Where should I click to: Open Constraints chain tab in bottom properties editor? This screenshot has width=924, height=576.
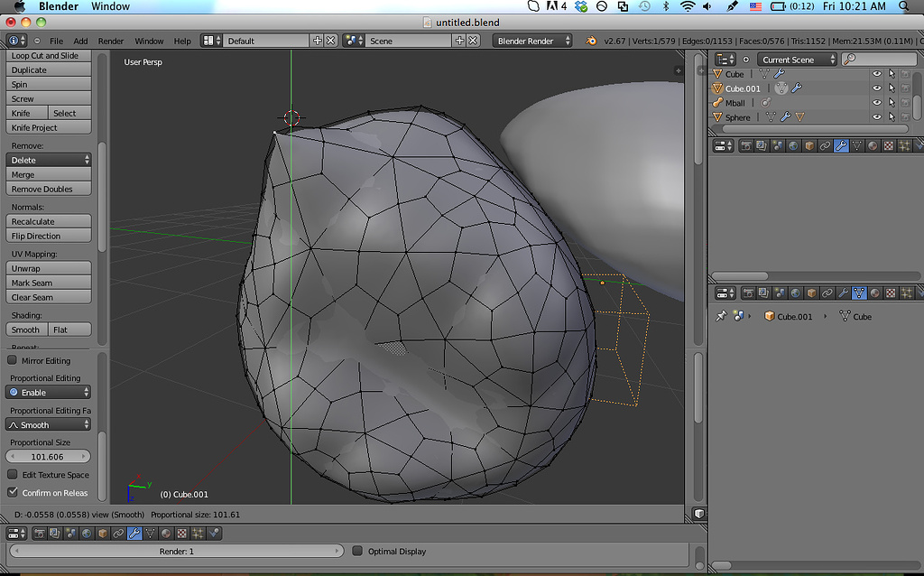118,534
